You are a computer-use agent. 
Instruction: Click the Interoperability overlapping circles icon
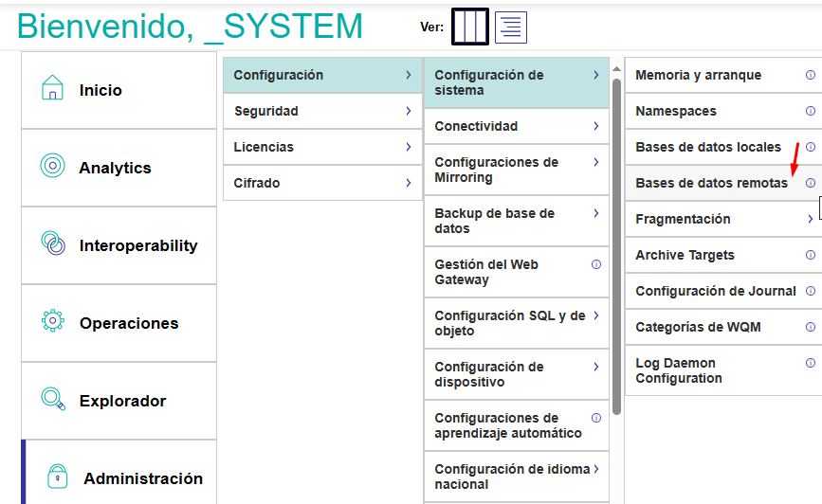coord(53,244)
